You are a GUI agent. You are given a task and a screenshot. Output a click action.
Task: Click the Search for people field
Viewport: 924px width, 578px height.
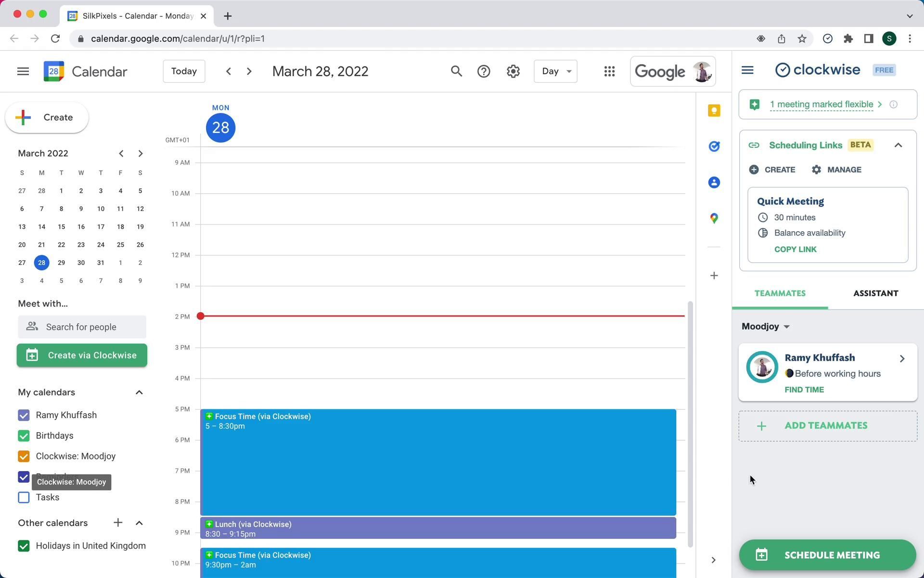82,327
